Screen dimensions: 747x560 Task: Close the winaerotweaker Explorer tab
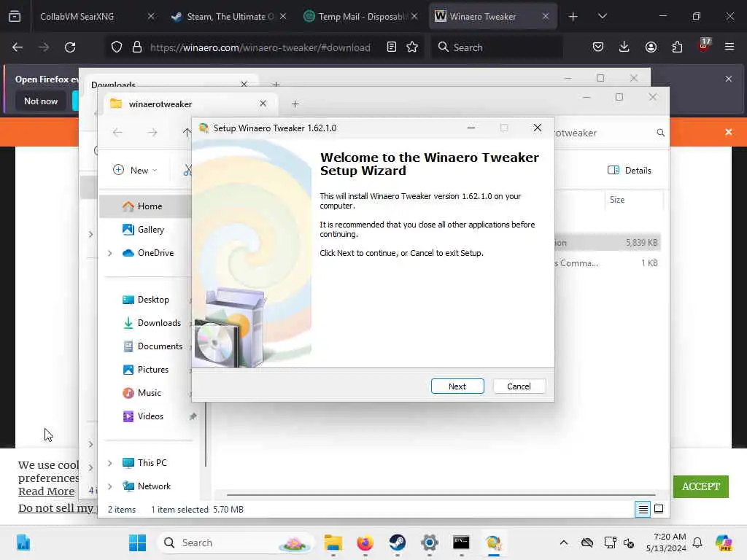click(x=263, y=104)
